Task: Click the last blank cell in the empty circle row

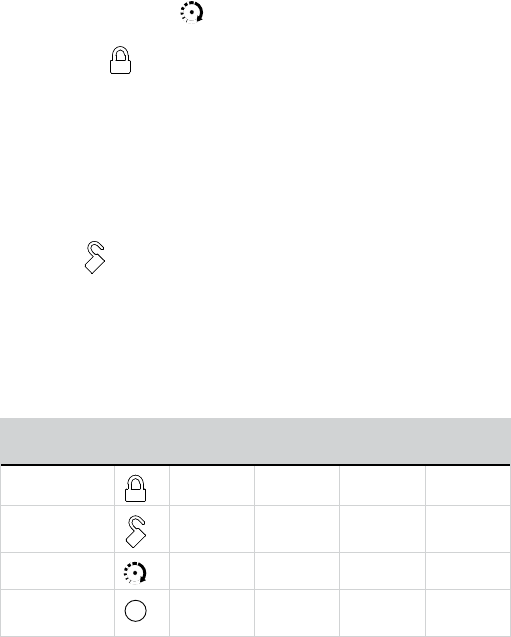Action: coord(468,613)
